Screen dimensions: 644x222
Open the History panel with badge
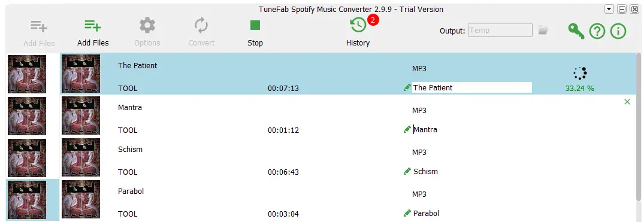click(x=358, y=25)
